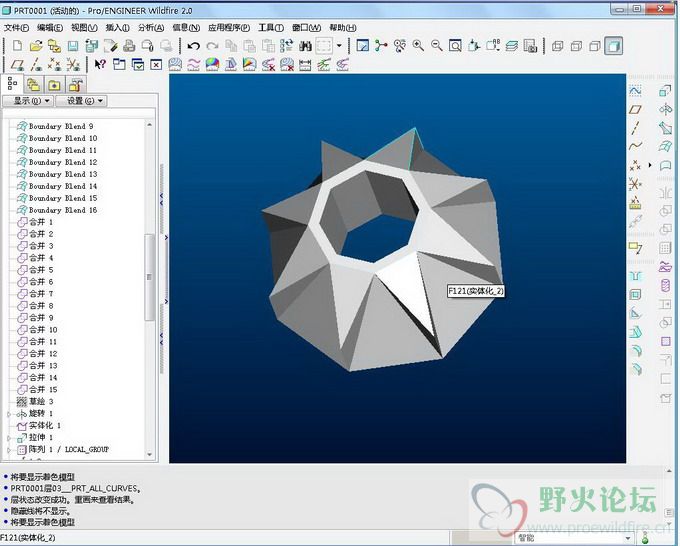Click the model tree scrollbar up arrow
The width and height of the screenshot is (680, 546).
150,125
